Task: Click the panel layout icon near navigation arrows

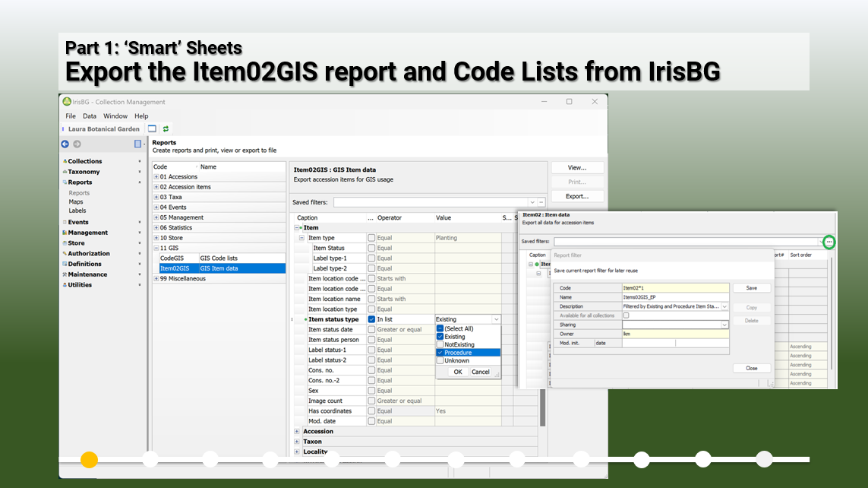Action: (x=137, y=143)
